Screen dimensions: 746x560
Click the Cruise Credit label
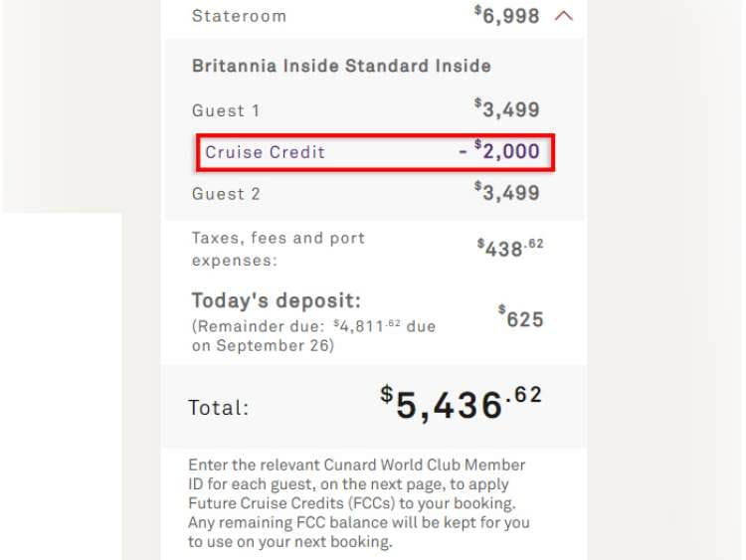(265, 152)
